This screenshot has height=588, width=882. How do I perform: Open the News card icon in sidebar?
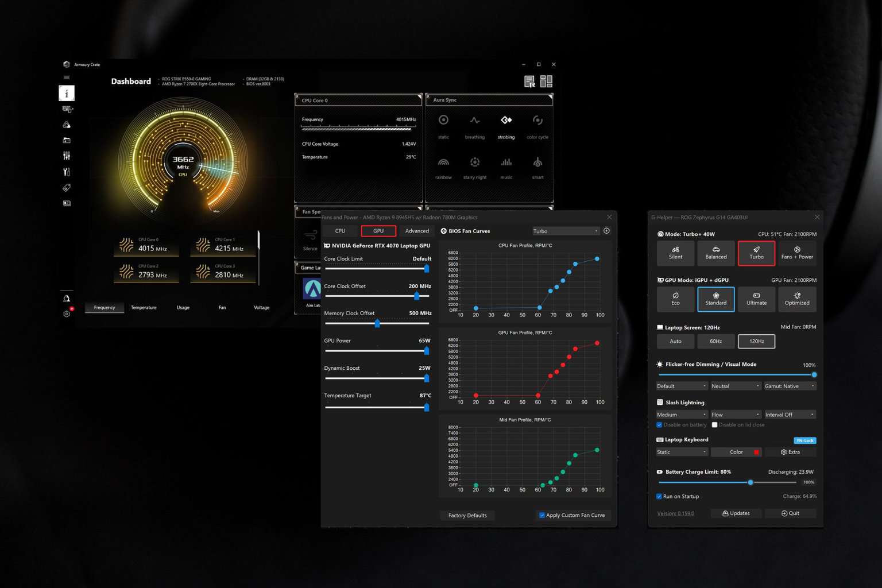(67, 203)
